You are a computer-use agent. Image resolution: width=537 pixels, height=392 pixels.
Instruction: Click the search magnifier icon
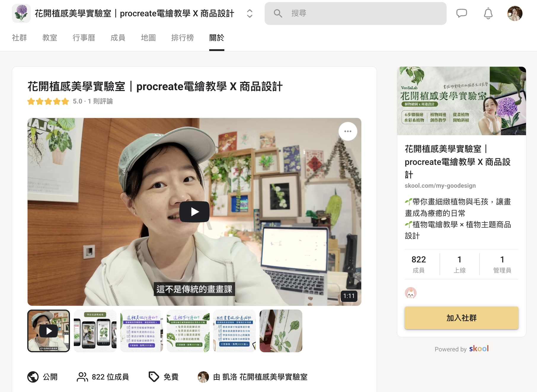click(278, 13)
